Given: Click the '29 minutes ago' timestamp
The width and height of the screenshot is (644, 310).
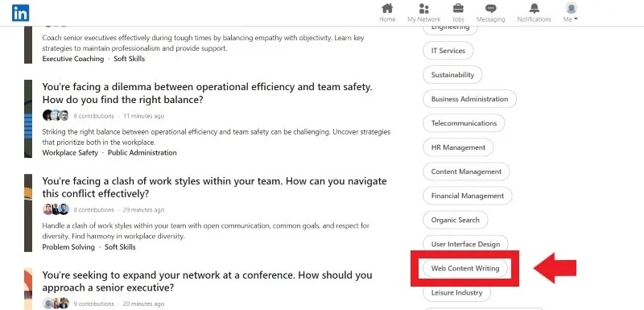Looking at the screenshot, I should pos(144,210).
